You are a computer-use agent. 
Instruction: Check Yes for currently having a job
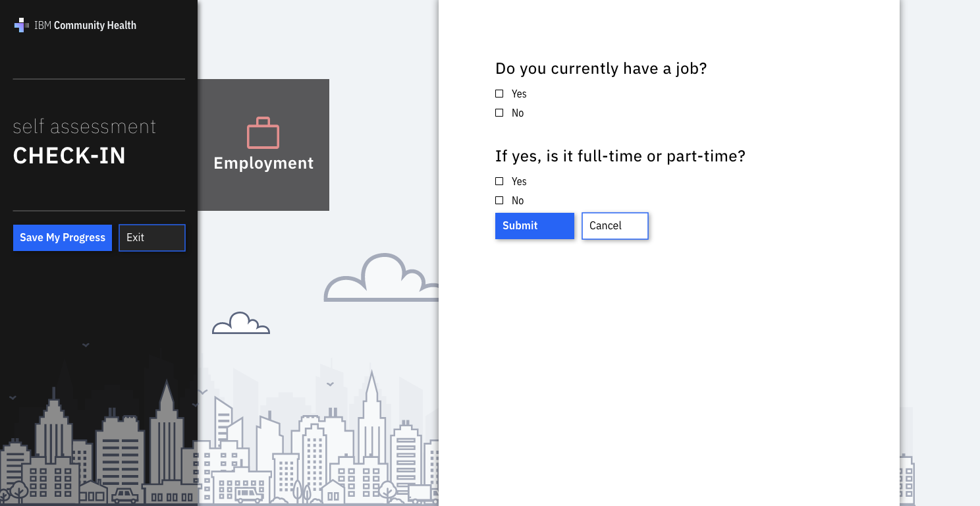[x=499, y=94]
